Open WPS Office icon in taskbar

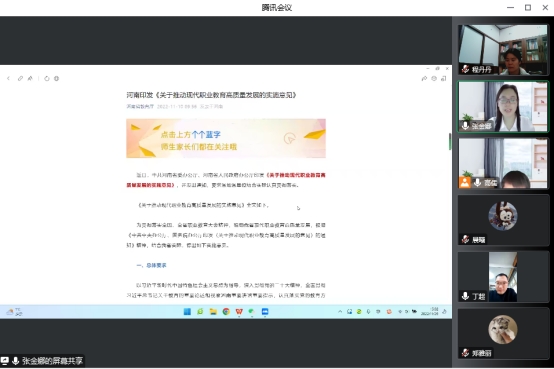(x=239, y=311)
